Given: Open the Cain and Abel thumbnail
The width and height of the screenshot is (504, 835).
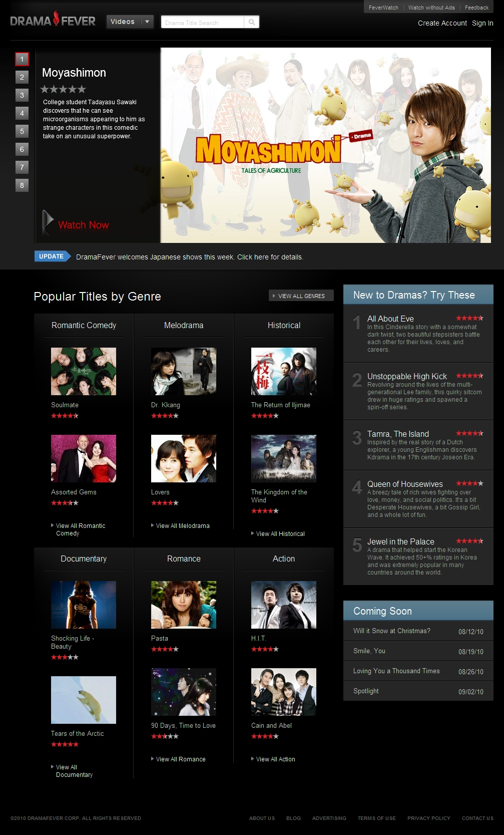Looking at the screenshot, I should 284,692.
